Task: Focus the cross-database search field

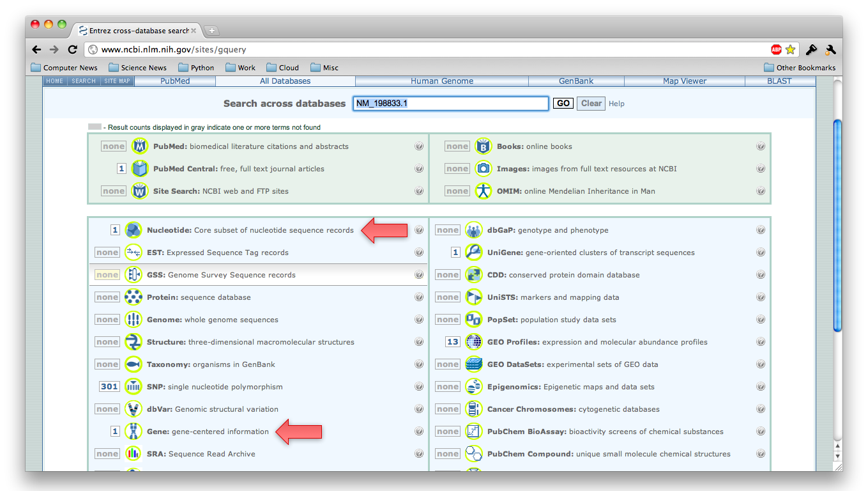Action: click(x=451, y=104)
